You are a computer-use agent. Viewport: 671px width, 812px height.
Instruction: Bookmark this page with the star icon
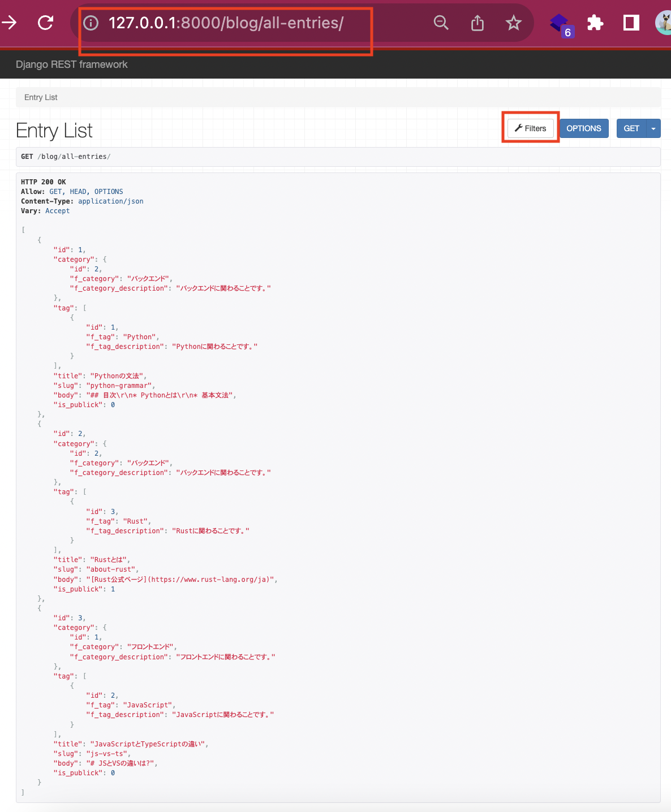pyautogui.click(x=514, y=23)
